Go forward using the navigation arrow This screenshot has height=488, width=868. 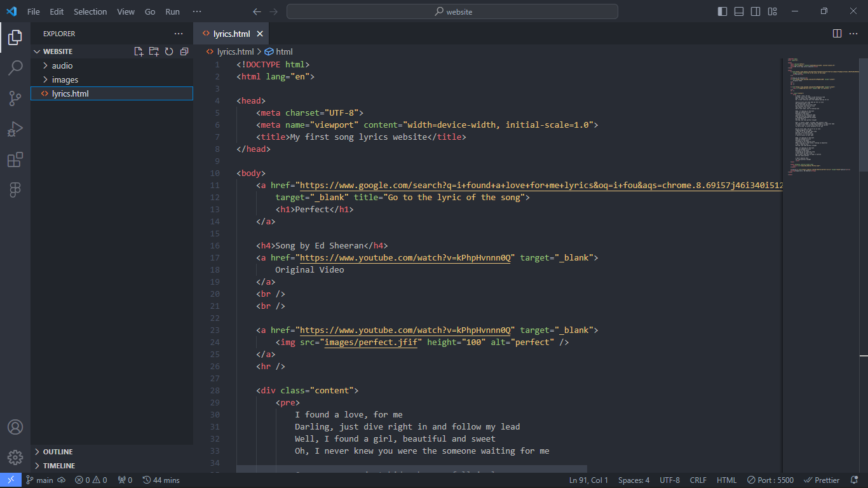(x=273, y=11)
